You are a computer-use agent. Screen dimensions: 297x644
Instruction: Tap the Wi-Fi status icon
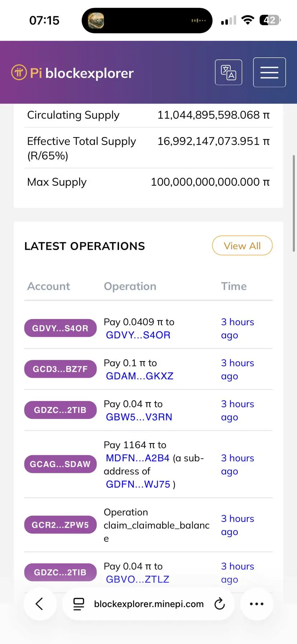click(x=247, y=20)
